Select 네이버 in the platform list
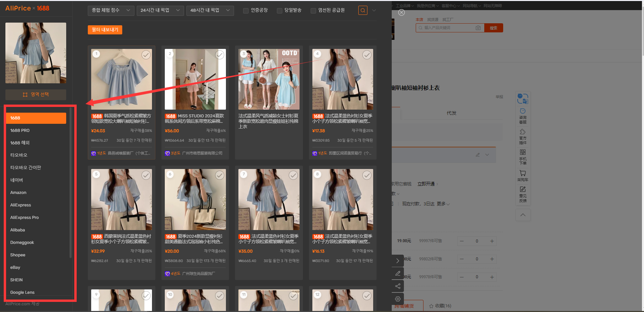644x312 pixels. [x=36, y=180]
